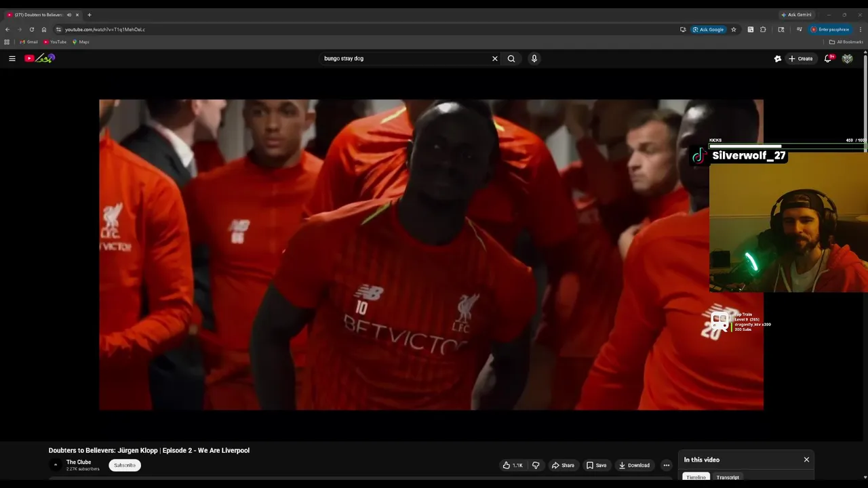This screenshot has height=488, width=868.
Task: Click the KICKS progress bar overlay
Action: tap(788, 146)
